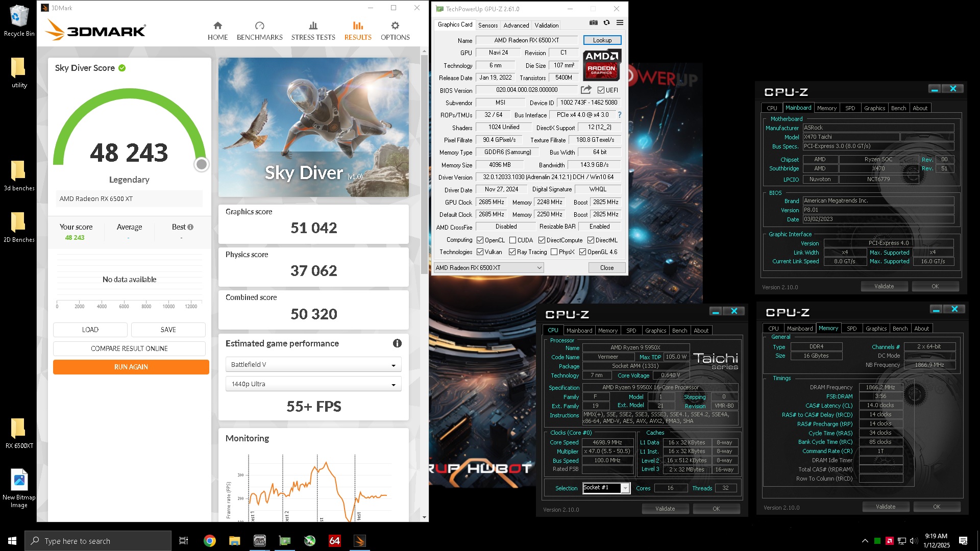Switch to Advanced tab in GPU-Z
Screen dimensions: 980x551
(516, 25)
